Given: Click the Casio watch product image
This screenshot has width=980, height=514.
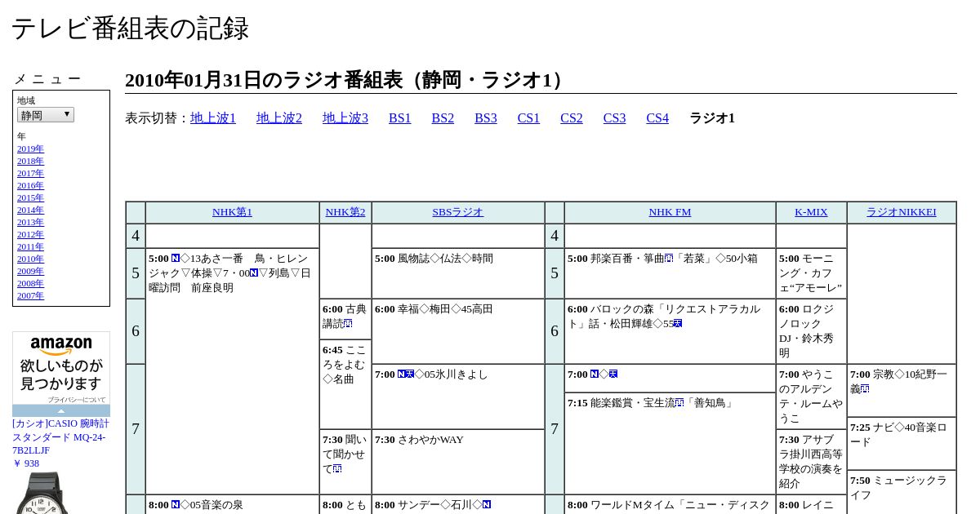Looking at the screenshot, I should pos(41,493).
